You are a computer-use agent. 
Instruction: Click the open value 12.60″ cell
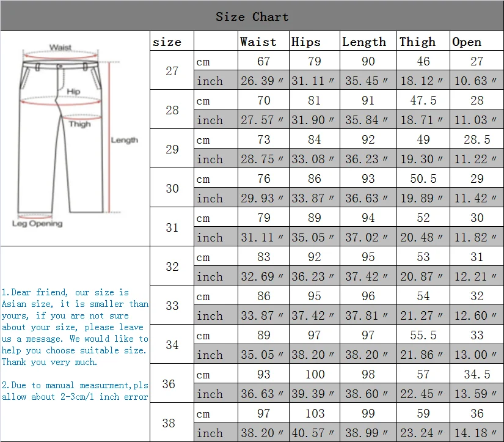click(x=477, y=315)
